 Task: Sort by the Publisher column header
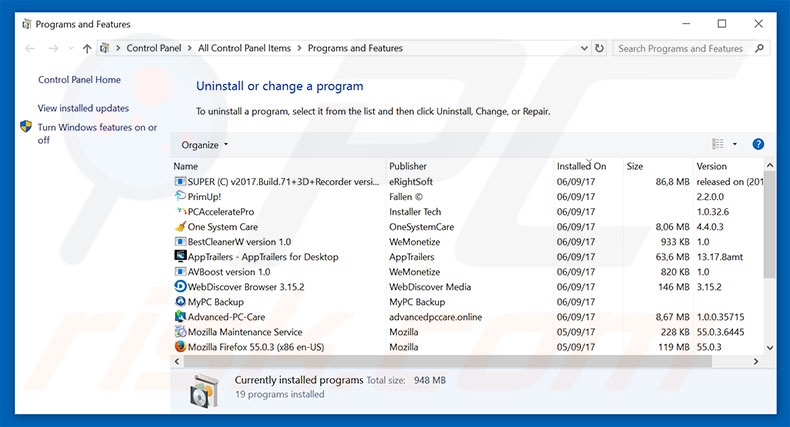[408, 166]
